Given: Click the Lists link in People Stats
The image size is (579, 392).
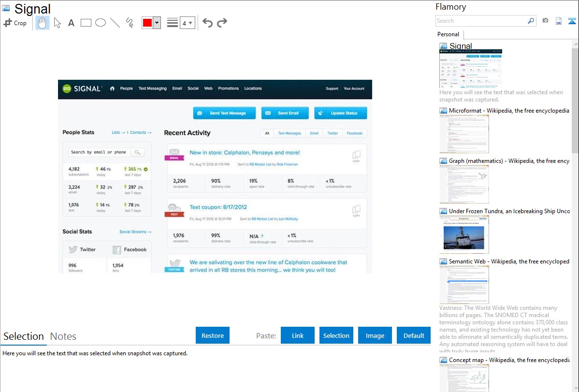Looking at the screenshot, I should click(x=118, y=132).
